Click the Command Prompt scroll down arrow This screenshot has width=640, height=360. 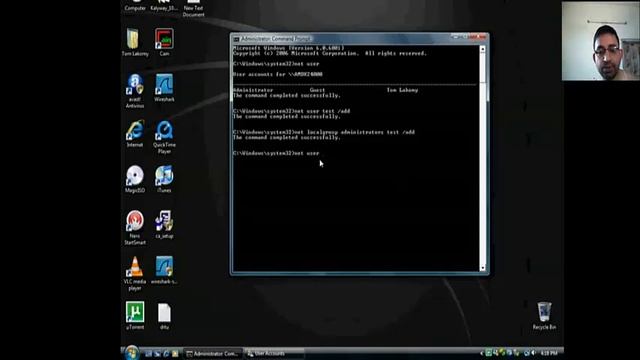482,268
